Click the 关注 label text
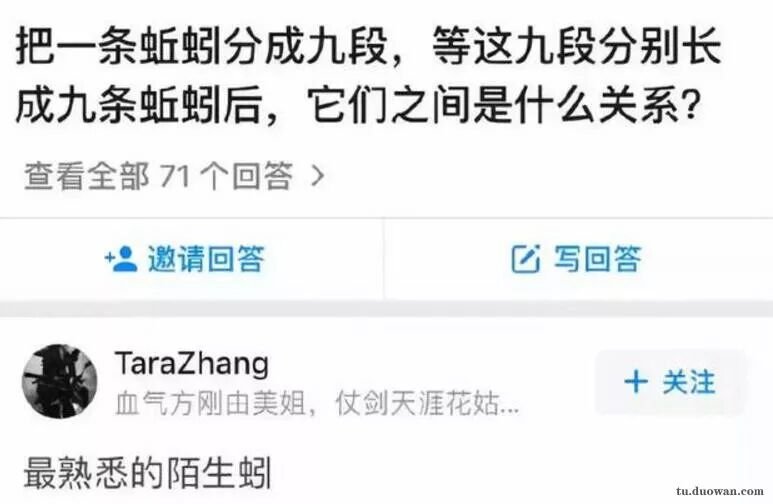The height and width of the screenshot is (504, 773). click(688, 382)
